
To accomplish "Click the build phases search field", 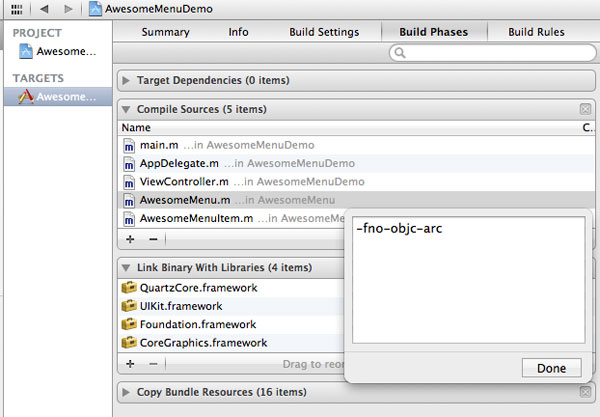I will pyautogui.click(x=492, y=53).
